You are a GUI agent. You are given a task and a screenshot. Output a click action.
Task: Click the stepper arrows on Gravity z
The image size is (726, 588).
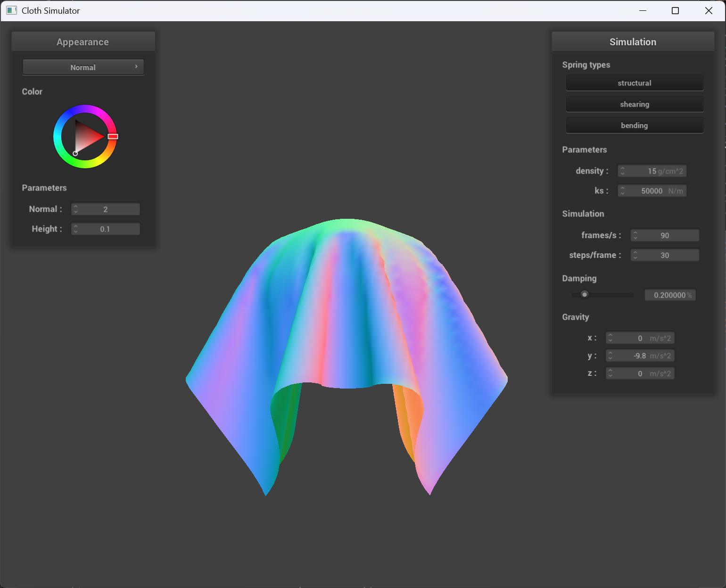(x=610, y=373)
